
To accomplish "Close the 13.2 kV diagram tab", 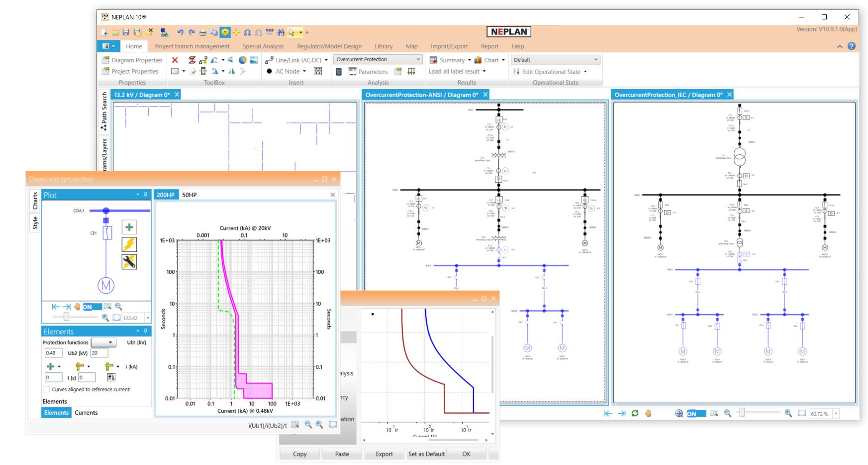I will 177,95.
